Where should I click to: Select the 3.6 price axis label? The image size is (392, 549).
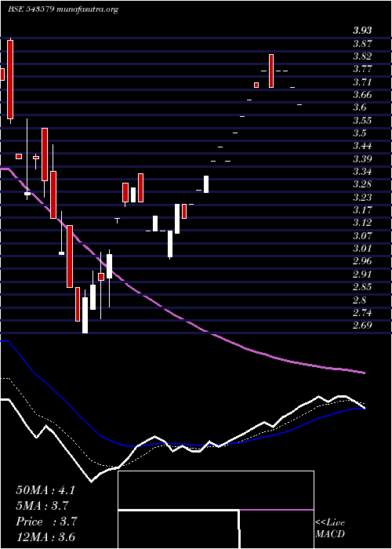click(359, 107)
